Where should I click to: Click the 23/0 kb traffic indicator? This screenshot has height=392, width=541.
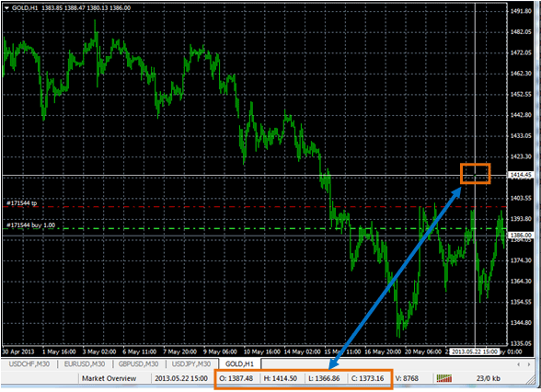[489, 378]
